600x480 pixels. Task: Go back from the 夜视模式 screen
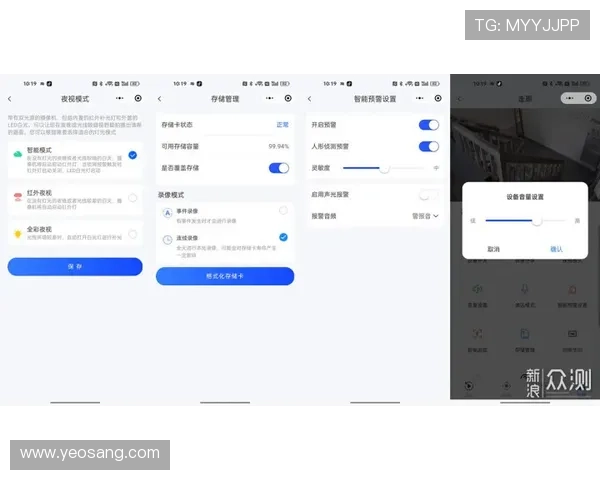(10, 99)
